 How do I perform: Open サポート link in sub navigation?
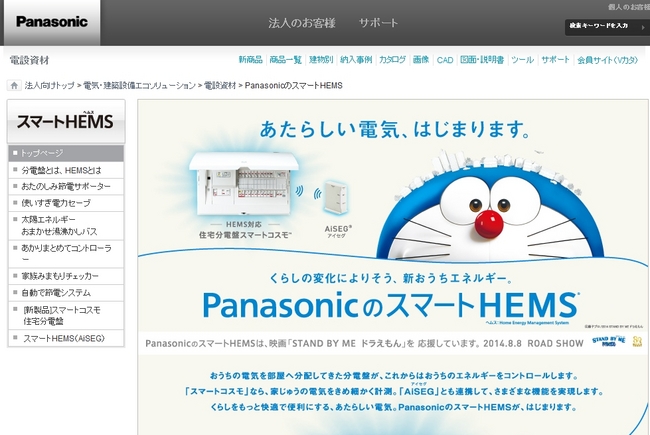click(555, 60)
